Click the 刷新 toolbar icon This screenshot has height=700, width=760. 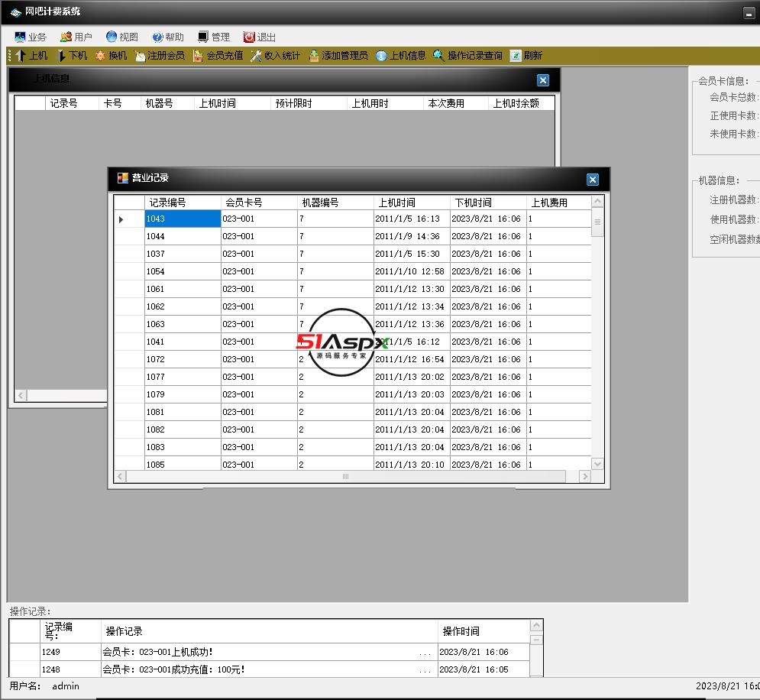(516, 56)
